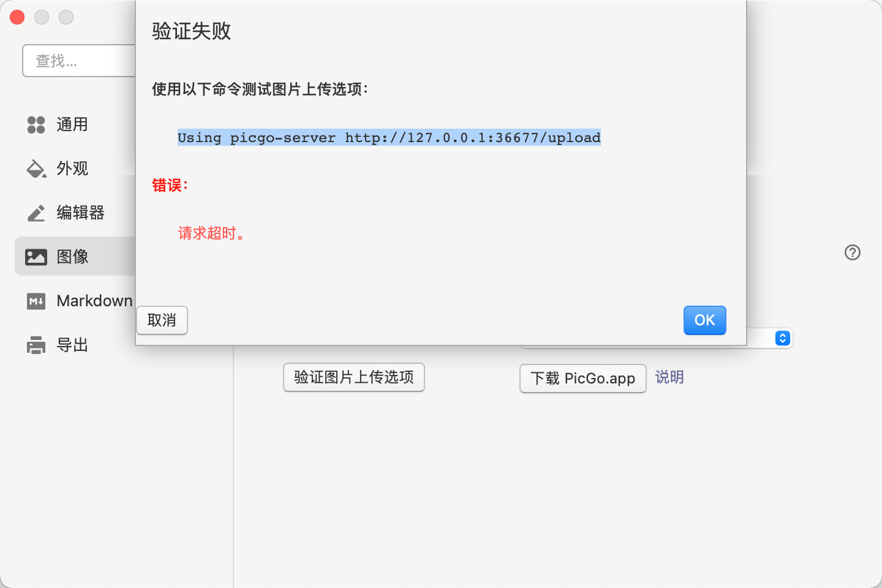
Task: Click the Appearance (外观) paint bucket icon
Action: 36,168
